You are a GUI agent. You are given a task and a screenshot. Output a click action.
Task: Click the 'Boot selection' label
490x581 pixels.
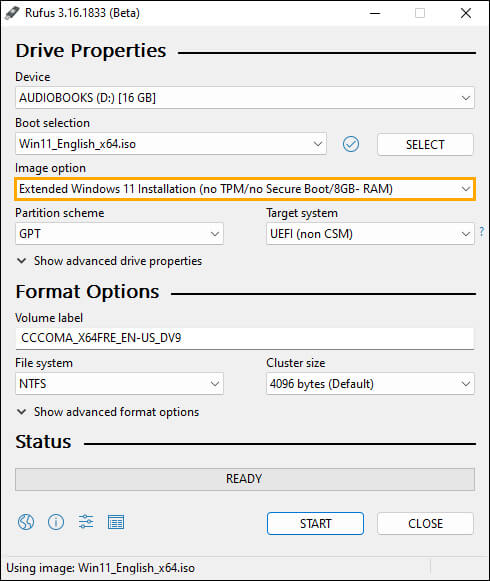(53, 123)
